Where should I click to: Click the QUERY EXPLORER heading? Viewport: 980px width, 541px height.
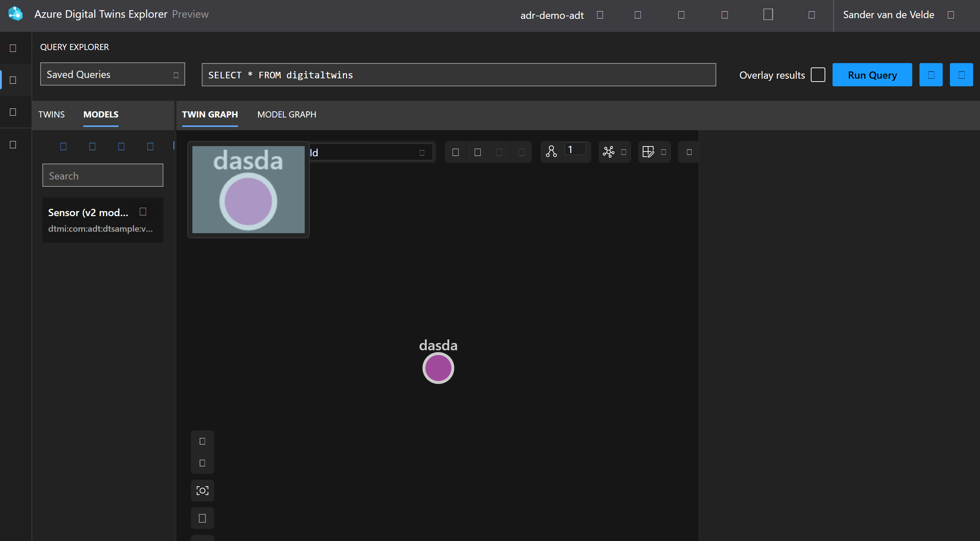click(75, 47)
